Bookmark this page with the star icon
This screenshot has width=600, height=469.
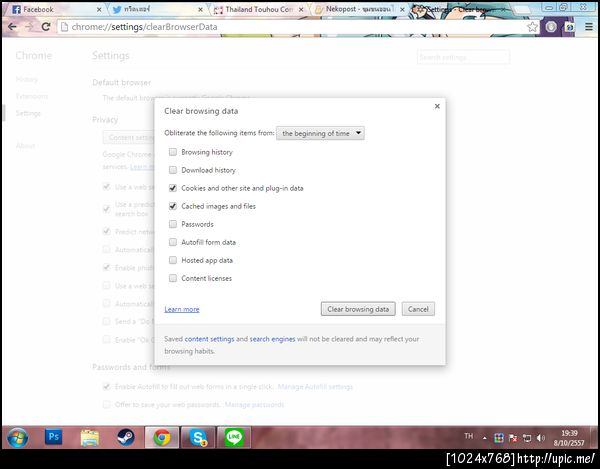[532, 27]
